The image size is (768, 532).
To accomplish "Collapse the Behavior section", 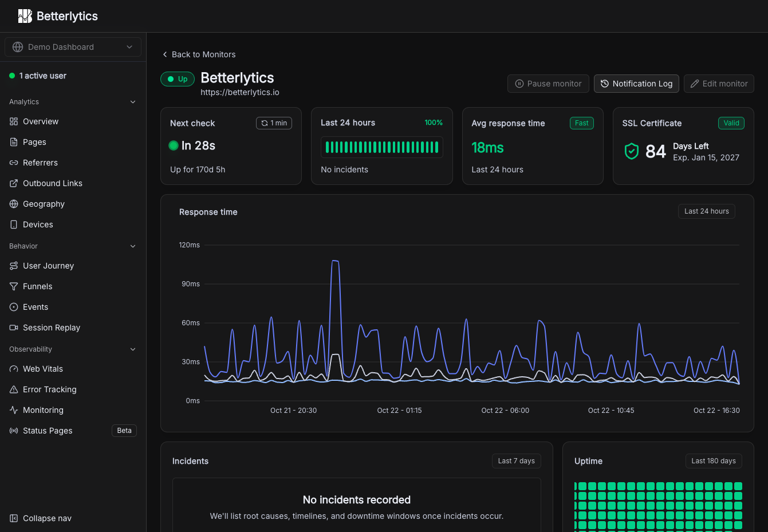I will click(x=133, y=246).
